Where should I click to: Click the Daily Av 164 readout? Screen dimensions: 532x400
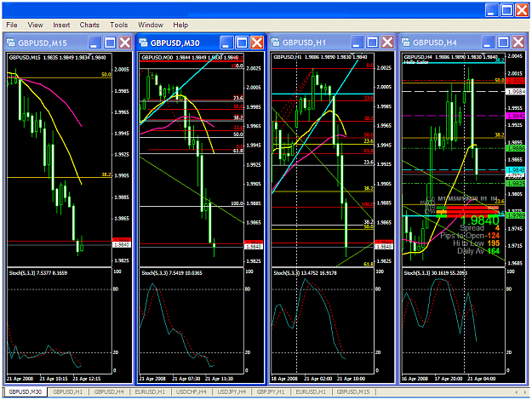pos(478,251)
